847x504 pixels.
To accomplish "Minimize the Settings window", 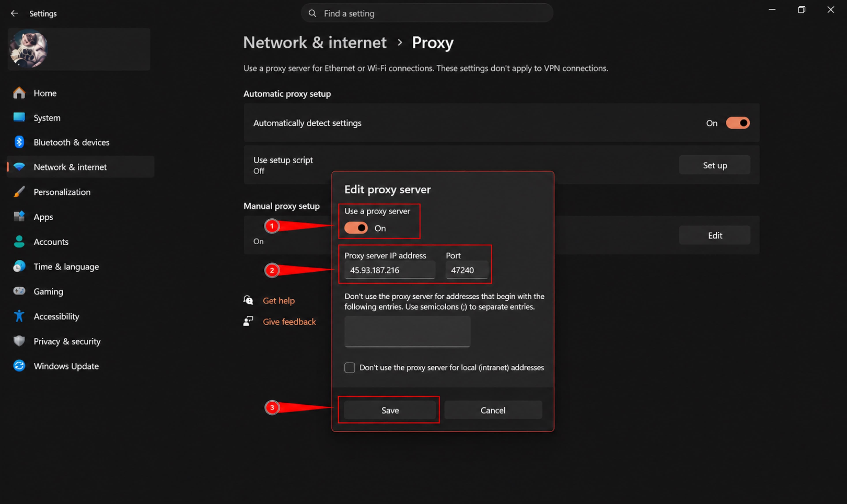I will pos(772,10).
